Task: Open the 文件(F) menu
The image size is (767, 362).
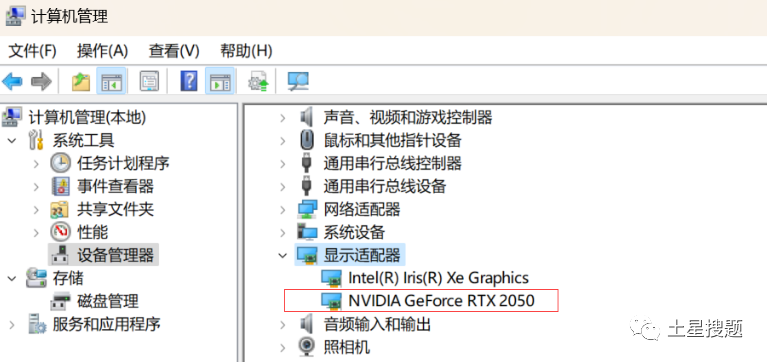Action: pyautogui.click(x=33, y=50)
